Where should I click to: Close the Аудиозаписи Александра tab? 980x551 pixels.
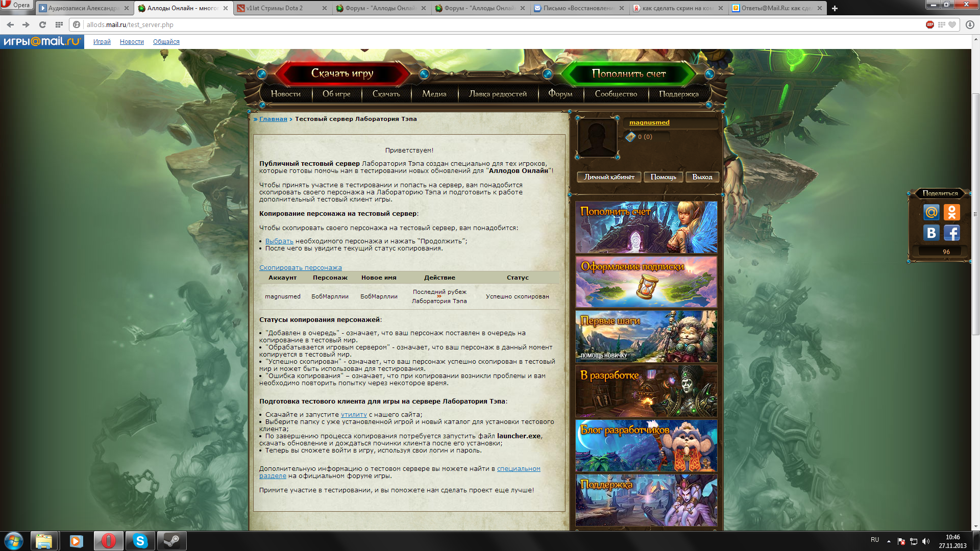[127, 8]
